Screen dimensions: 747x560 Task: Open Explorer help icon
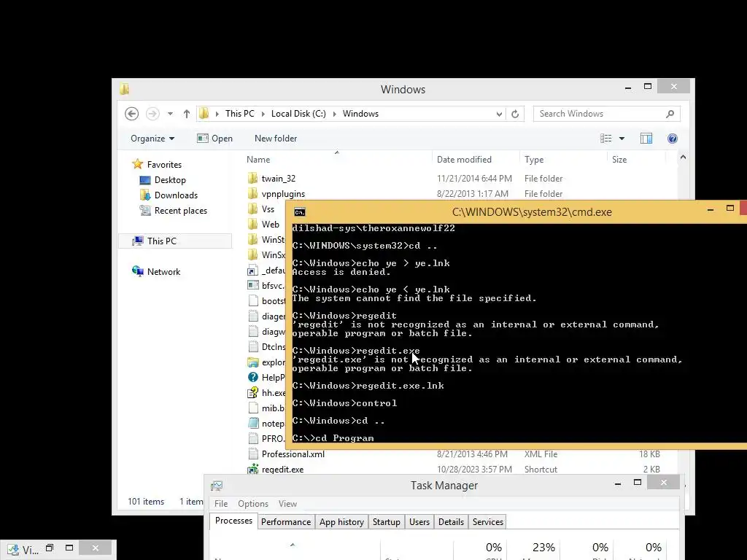(x=672, y=139)
